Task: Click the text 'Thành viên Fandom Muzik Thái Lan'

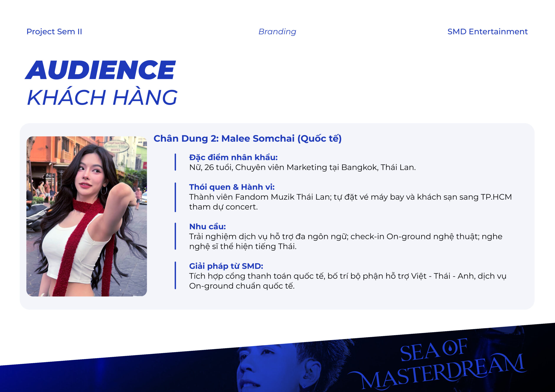Action: (x=260, y=197)
